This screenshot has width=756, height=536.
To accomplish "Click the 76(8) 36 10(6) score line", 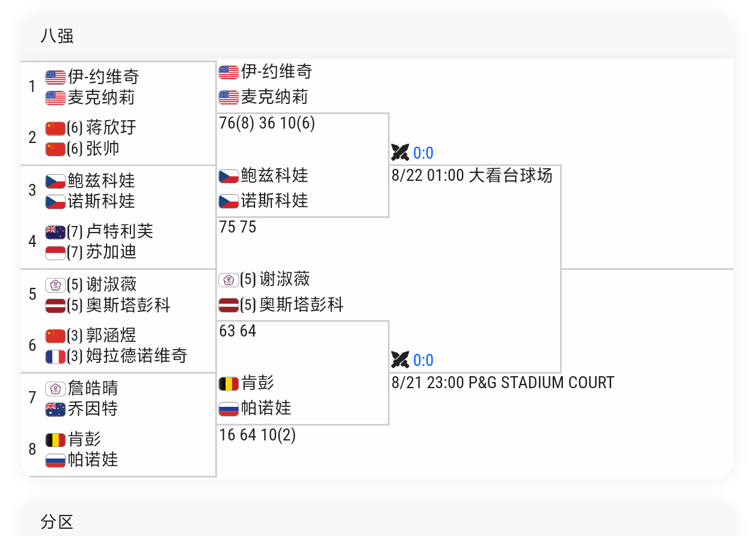I will (x=267, y=123).
